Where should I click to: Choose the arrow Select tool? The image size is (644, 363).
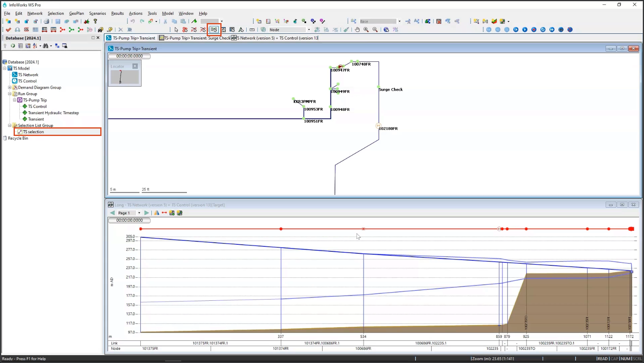coord(176,30)
